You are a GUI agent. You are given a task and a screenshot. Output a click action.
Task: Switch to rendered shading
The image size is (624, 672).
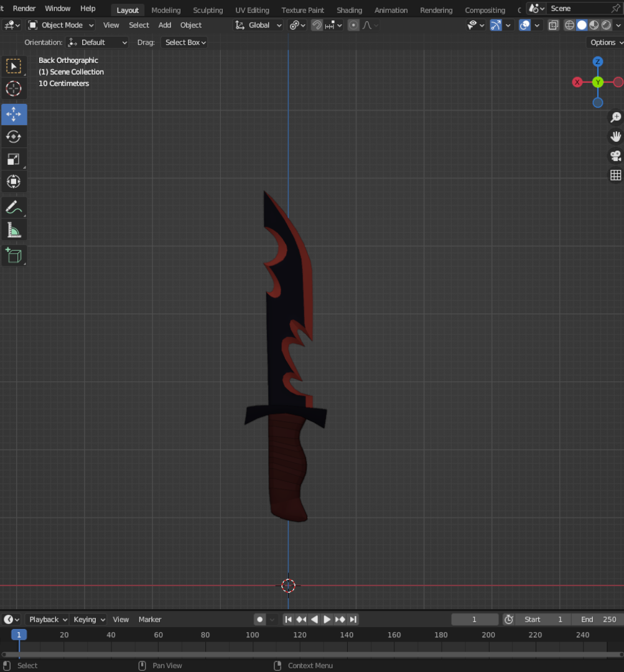(606, 26)
